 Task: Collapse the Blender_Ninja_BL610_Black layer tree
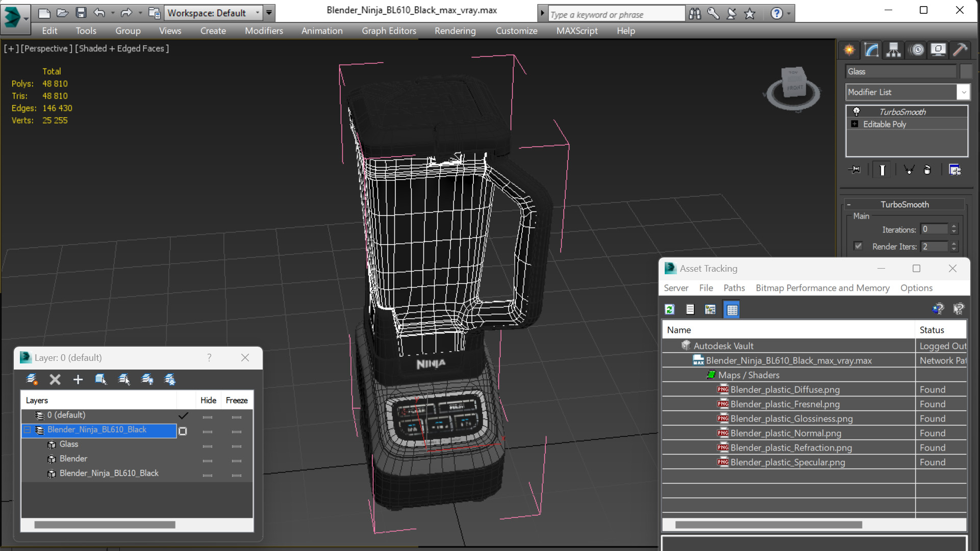tap(28, 430)
